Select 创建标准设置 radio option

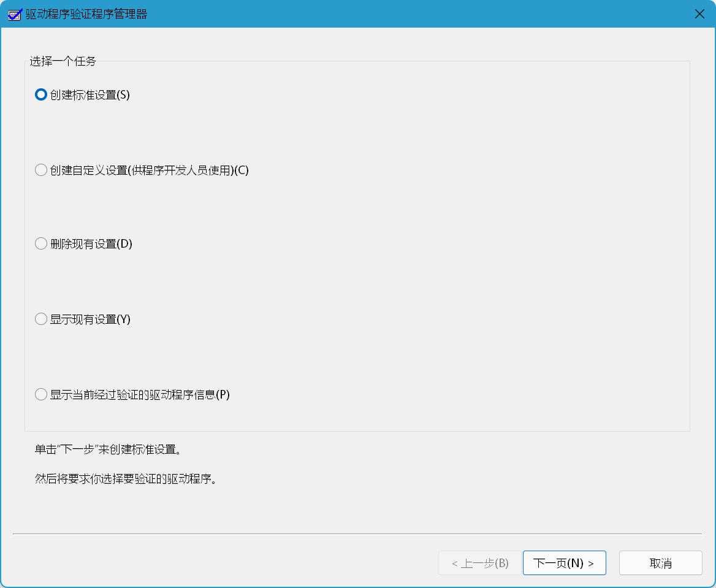click(40, 94)
